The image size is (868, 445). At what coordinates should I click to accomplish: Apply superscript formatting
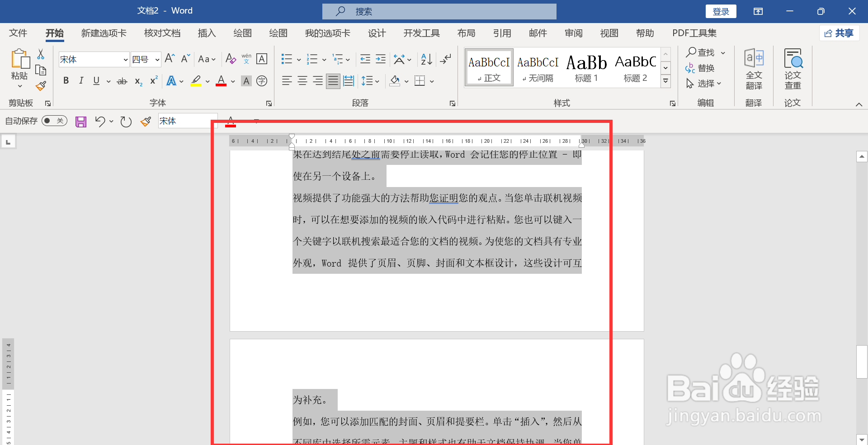tap(154, 80)
